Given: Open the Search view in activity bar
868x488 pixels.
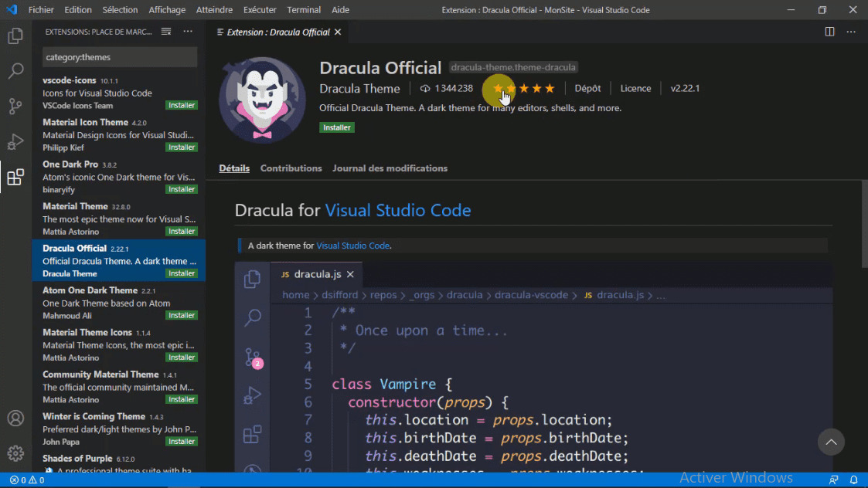Looking at the screenshot, I should point(15,71).
